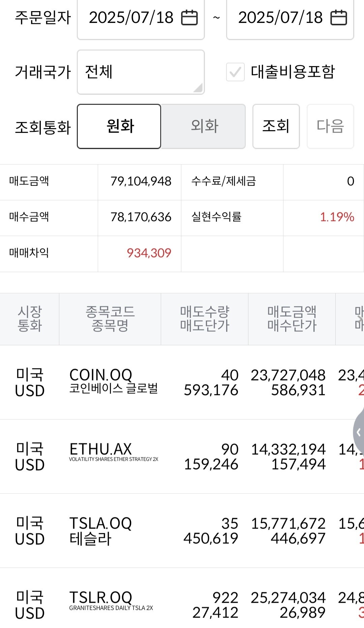Viewport: 364px width, 628px height.
Task: Toggle the 대출비용포함 checkbox
Action: click(x=235, y=72)
